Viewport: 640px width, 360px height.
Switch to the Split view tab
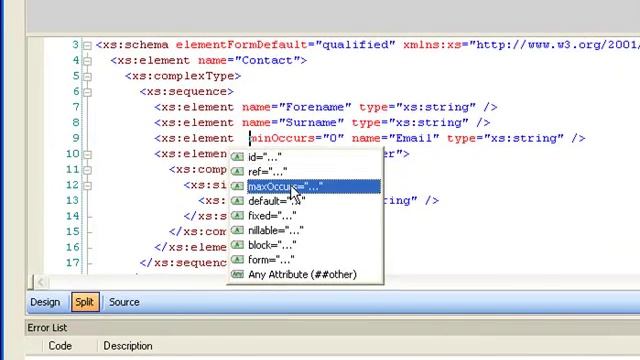tap(85, 302)
